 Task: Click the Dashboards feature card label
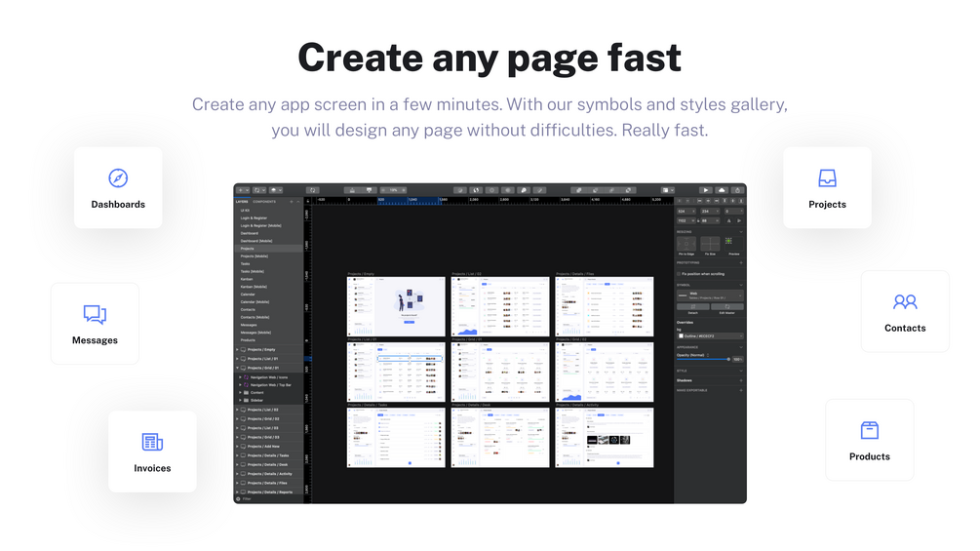[118, 204]
